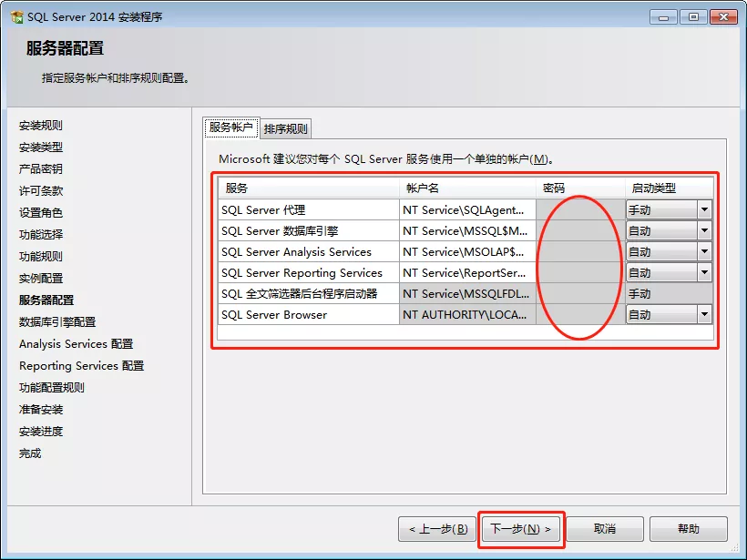The width and height of the screenshot is (747, 560).
Task: Click 实例配置 step in the sidebar
Action: coord(40,278)
